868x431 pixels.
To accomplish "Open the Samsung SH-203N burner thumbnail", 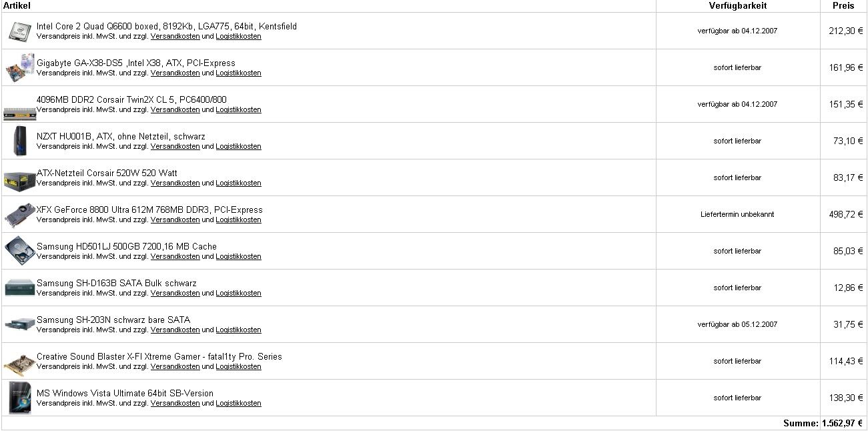I will (20, 324).
